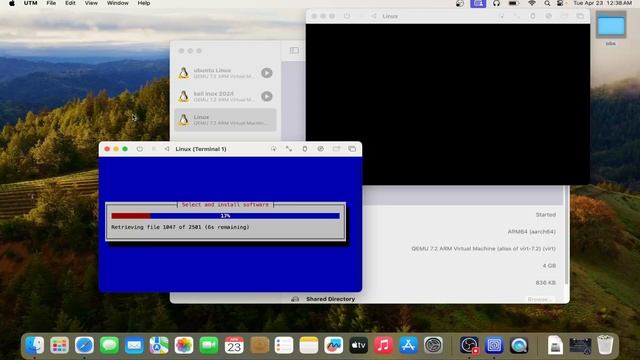Open Calendar from the Dock
Screen dimensions: 640x360
pos(234,345)
